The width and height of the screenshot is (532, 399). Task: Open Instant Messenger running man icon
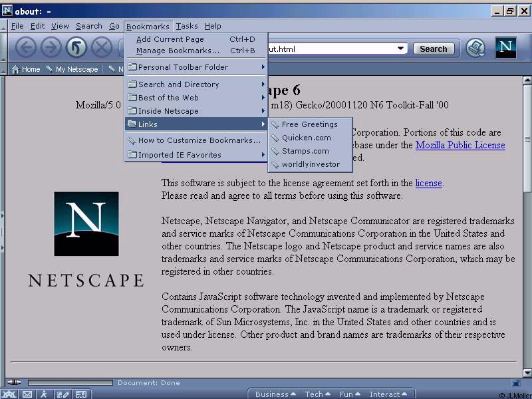(x=44, y=394)
